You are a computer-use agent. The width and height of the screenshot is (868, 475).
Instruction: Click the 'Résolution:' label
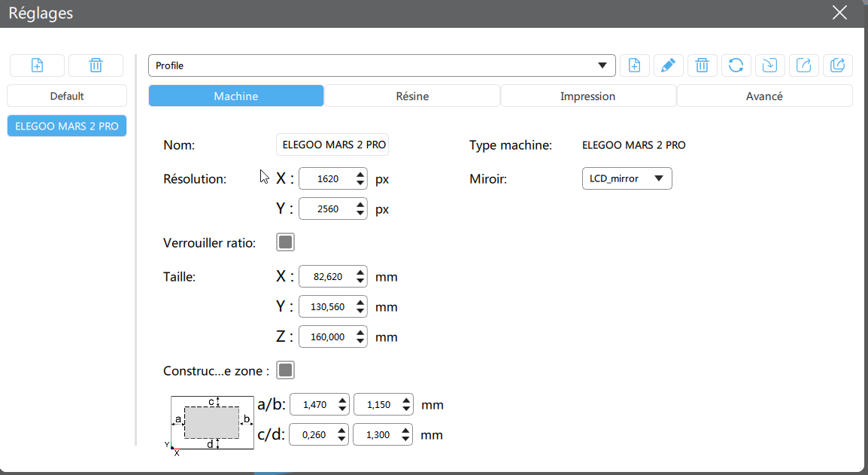click(x=195, y=179)
